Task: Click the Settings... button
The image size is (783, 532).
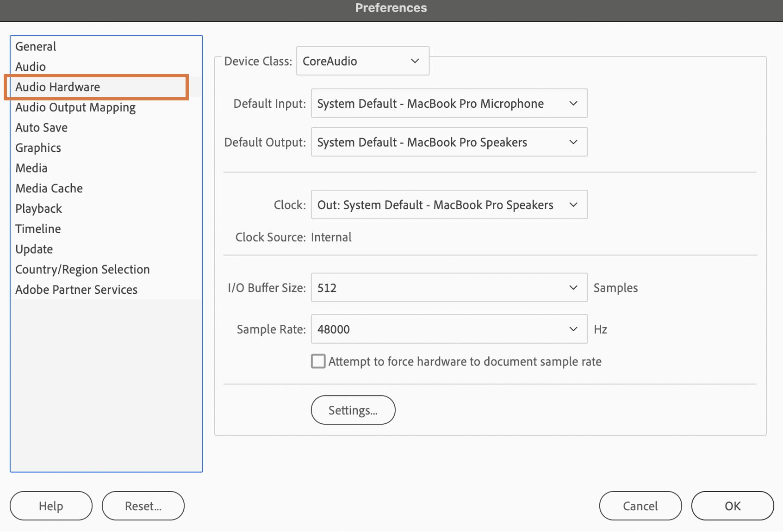Action: (x=353, y=410)
